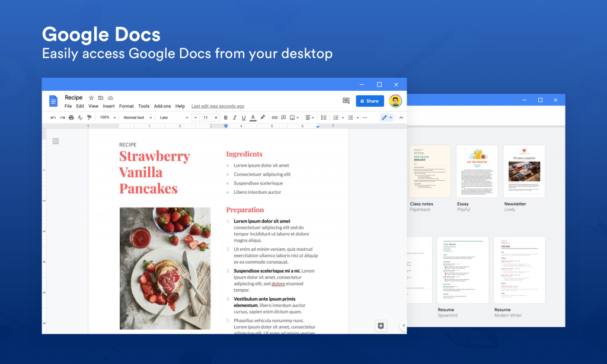Expand the numbered list style arrow
Image resolution: width=607 pixels, height=364 pixels.
point(343,118)
